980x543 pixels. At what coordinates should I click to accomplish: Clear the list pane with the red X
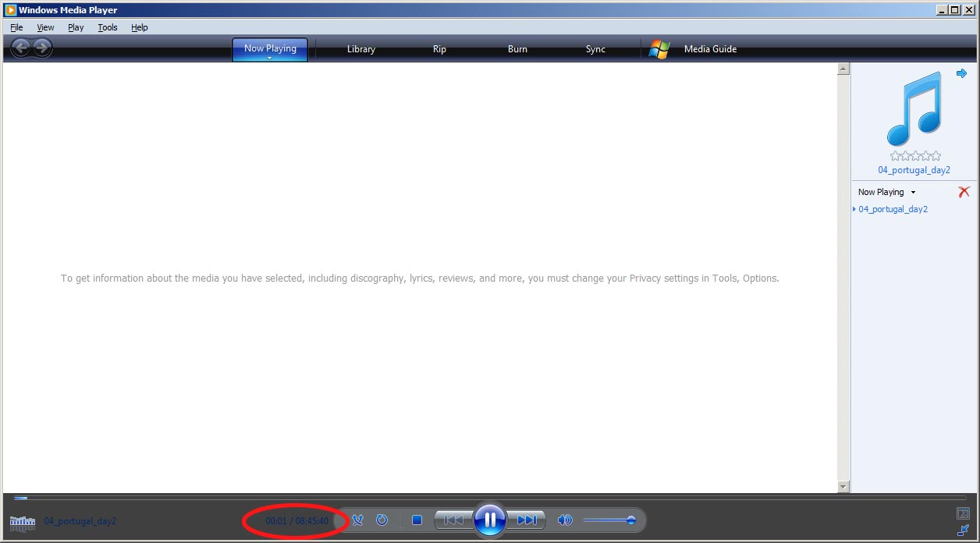[x=964, y=192]
